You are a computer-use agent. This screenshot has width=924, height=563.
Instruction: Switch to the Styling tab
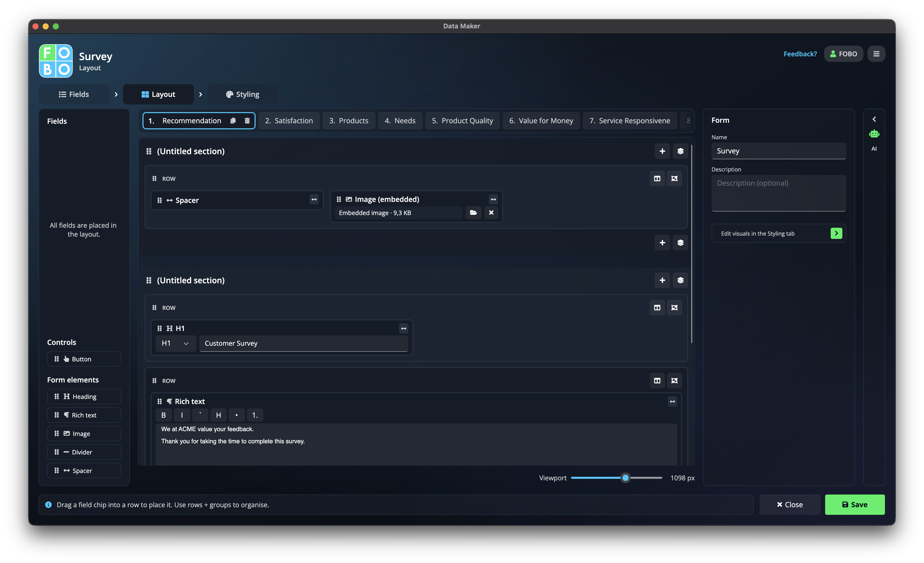click(x=243, y=94)
